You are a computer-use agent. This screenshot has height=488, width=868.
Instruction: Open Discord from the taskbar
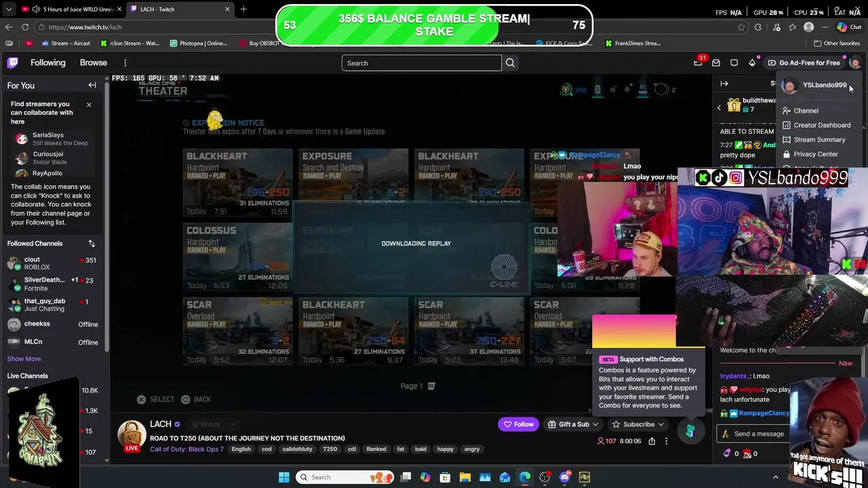click(565, 477)
